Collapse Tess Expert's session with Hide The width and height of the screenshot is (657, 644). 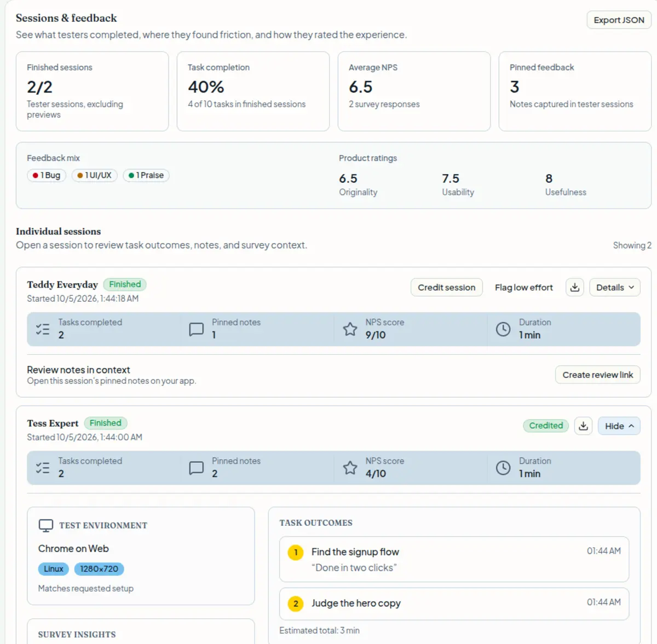619,426
